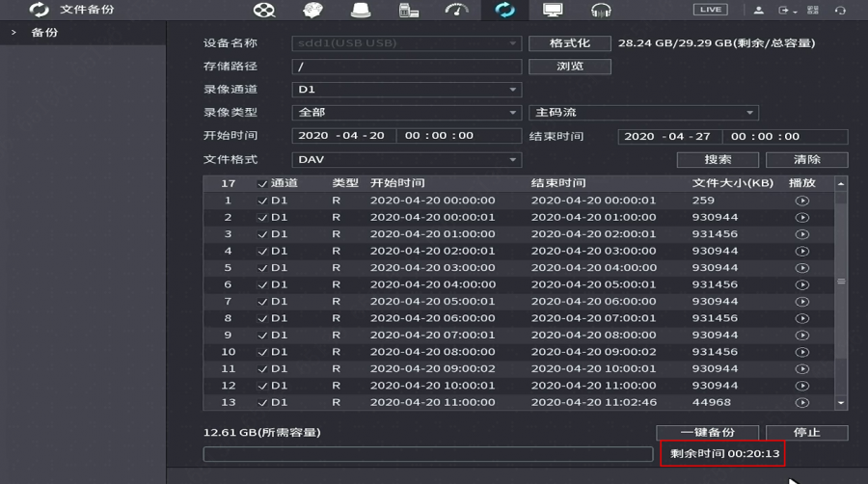Uncheck the row 3 D1 checkbox
The height and width of the screenshot is (484, 868).
[262, 234]
